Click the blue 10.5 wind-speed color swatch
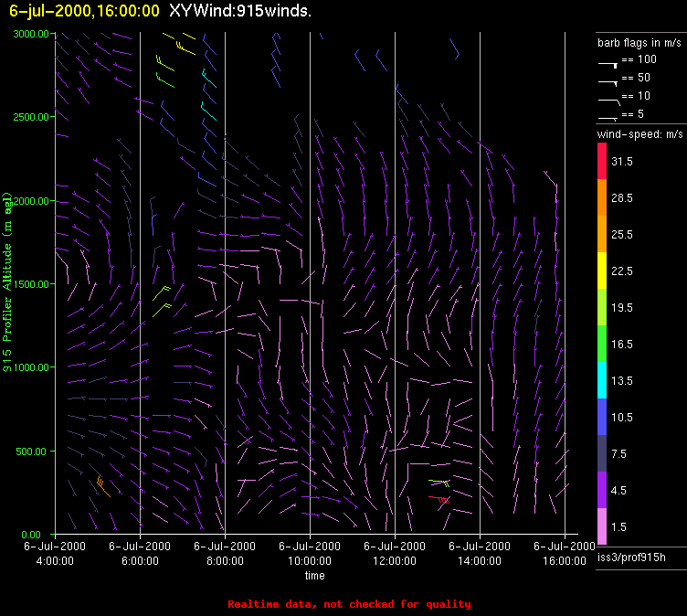The image size is (687, 616). 602,417
